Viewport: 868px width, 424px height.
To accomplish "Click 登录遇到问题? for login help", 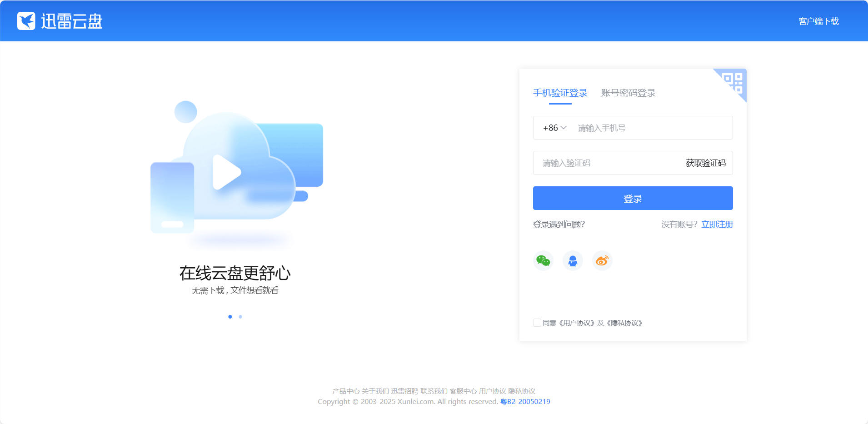I will point(559,224).
